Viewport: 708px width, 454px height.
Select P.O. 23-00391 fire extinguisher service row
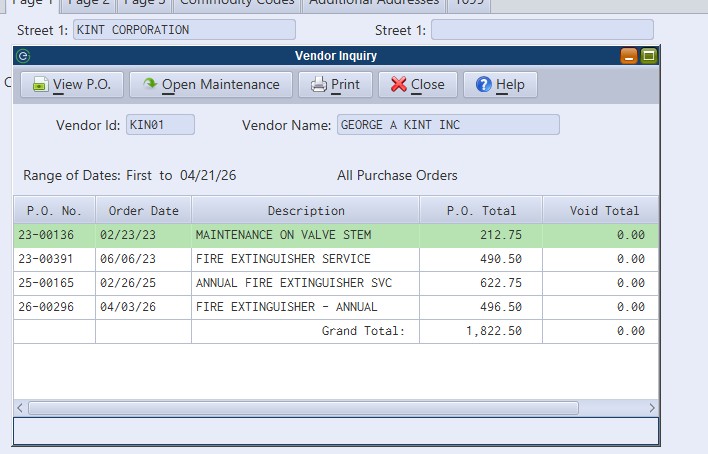[x=336, y=259]
